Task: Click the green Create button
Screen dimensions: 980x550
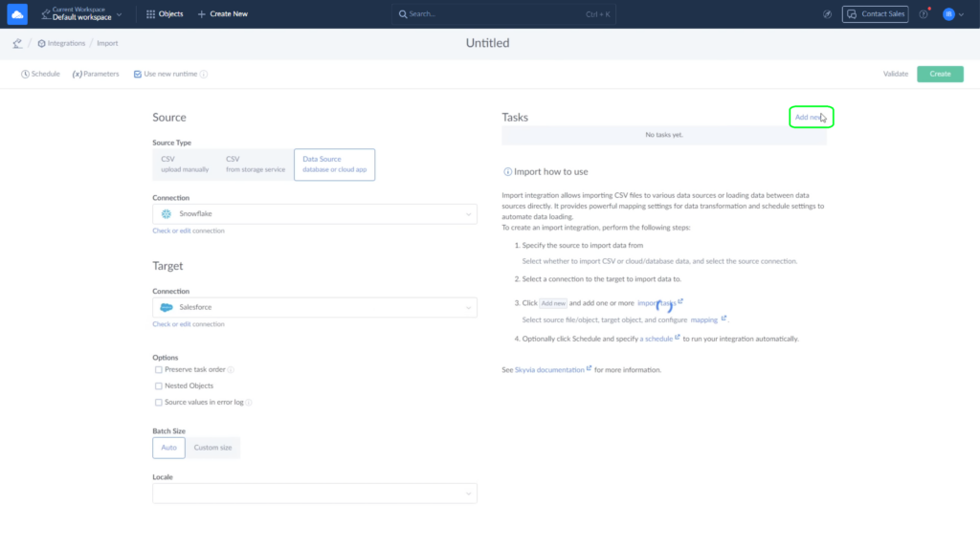Action: [x=940, y=74]
